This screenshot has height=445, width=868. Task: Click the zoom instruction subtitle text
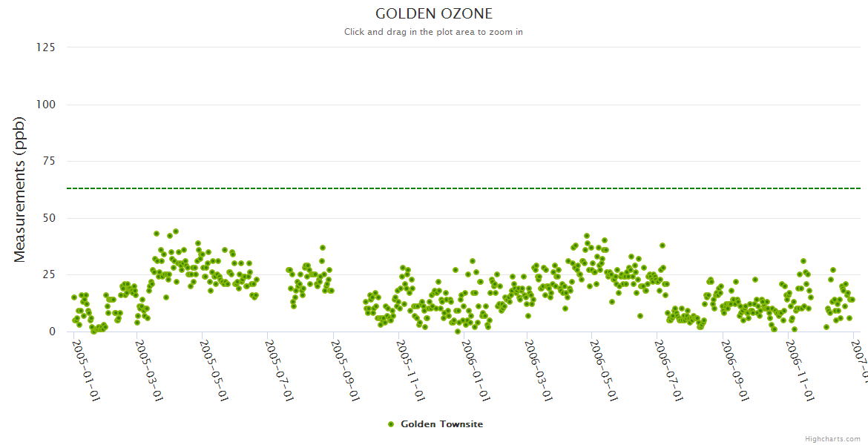pyautogui.click(x=433, y=32)
